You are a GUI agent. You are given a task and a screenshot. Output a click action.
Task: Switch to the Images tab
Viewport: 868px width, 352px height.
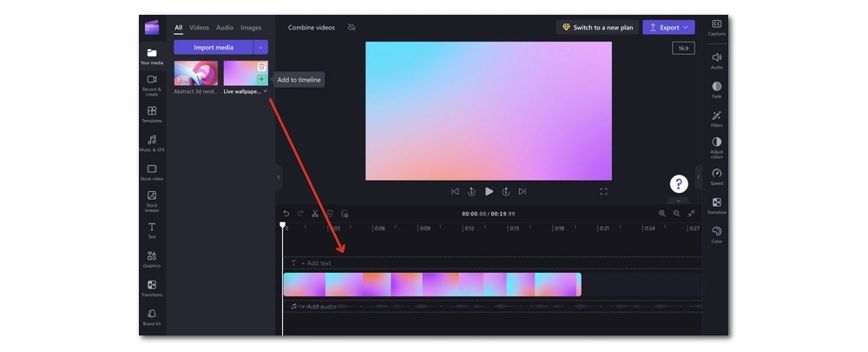click(251, 27)
